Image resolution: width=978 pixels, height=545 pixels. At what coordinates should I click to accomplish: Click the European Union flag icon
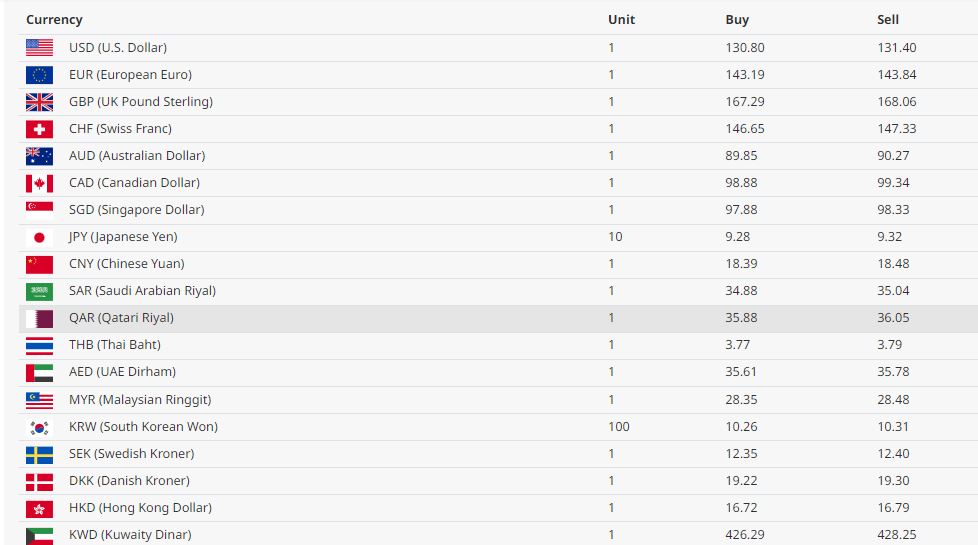(x=39, y=74)
